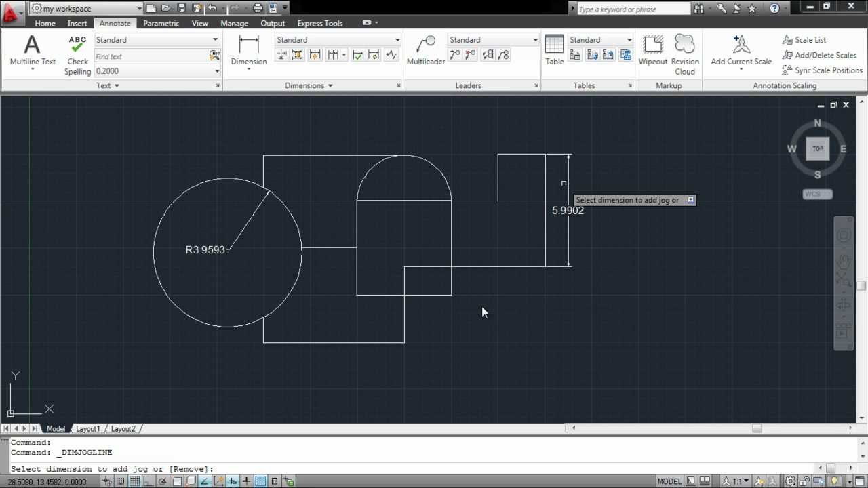Switch to the Express Tools tab
The width and height of the screenshot is (868, 488).
click(319, 23)
